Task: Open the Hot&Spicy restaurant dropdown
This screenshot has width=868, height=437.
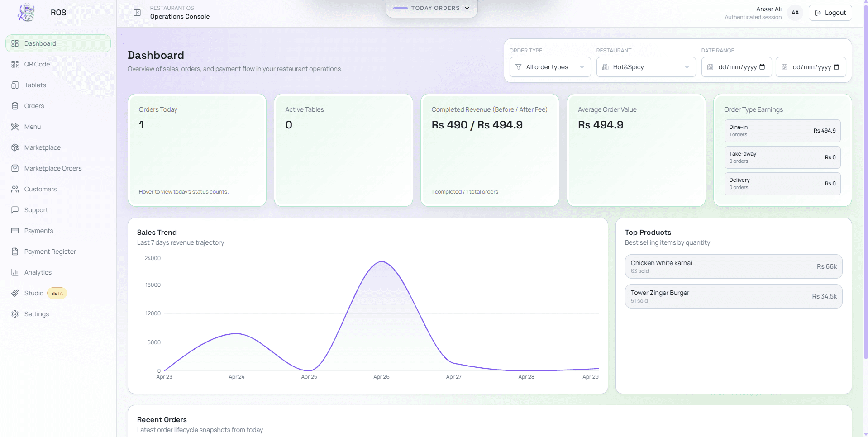Action: point(646,67)
